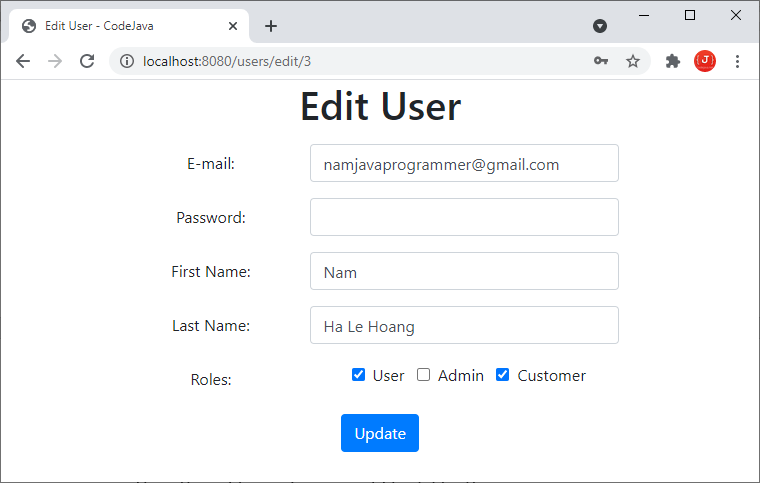Click the E-mail: label
Screen dimensions: 760x483
[x=211, y=164]
